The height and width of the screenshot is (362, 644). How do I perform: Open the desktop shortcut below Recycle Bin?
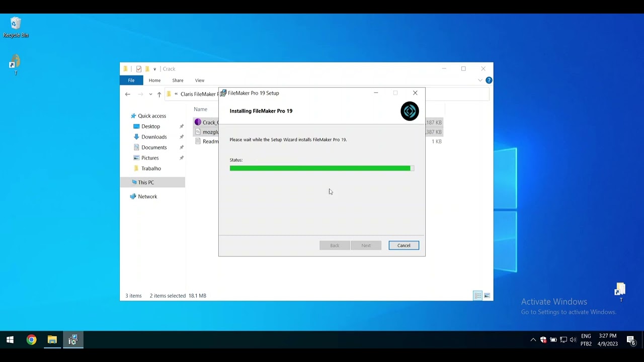15,65
